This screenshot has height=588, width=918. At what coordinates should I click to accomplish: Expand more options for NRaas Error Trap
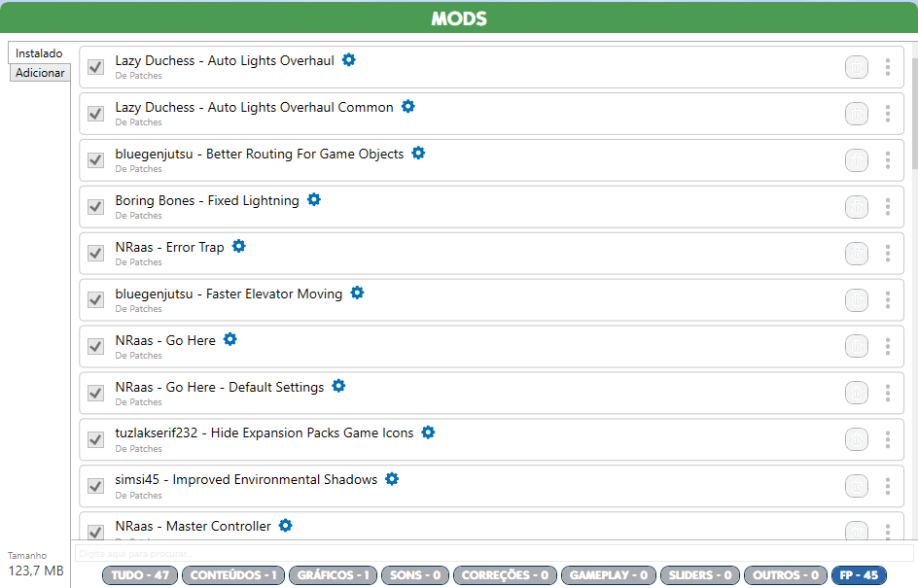pos(887,254)
